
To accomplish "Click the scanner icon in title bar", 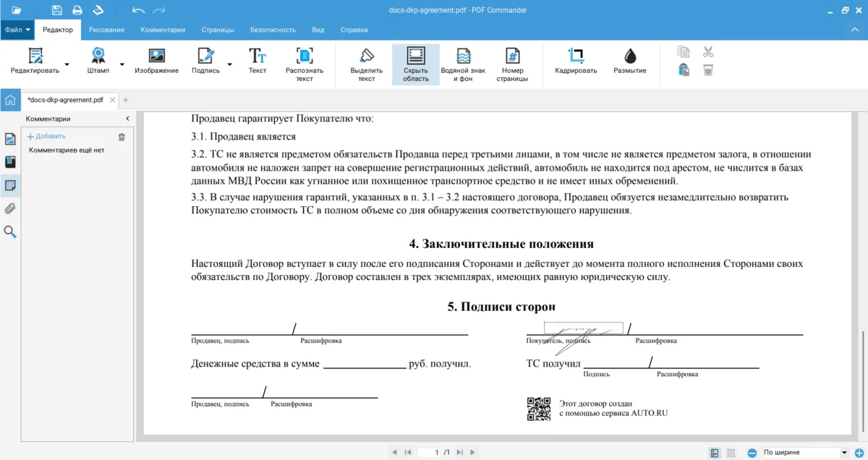I will tap(98, 10).
